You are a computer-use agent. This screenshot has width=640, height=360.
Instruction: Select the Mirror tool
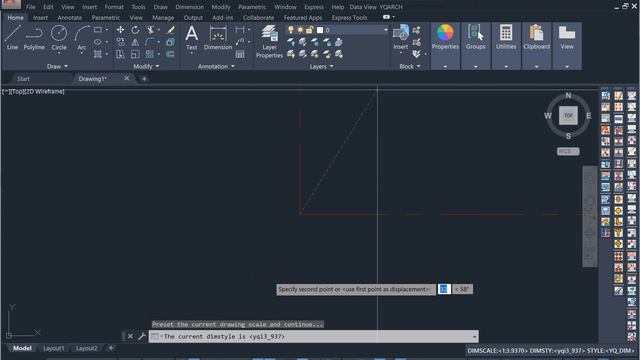coord(135,42)
